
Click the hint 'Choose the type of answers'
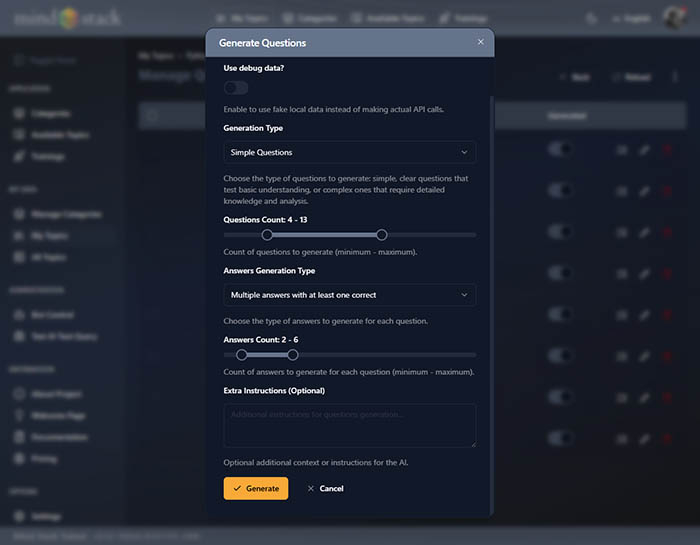(325, 321)
